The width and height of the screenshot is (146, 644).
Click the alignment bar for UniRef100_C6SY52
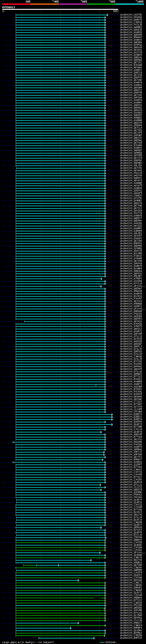tap(62, 15)
